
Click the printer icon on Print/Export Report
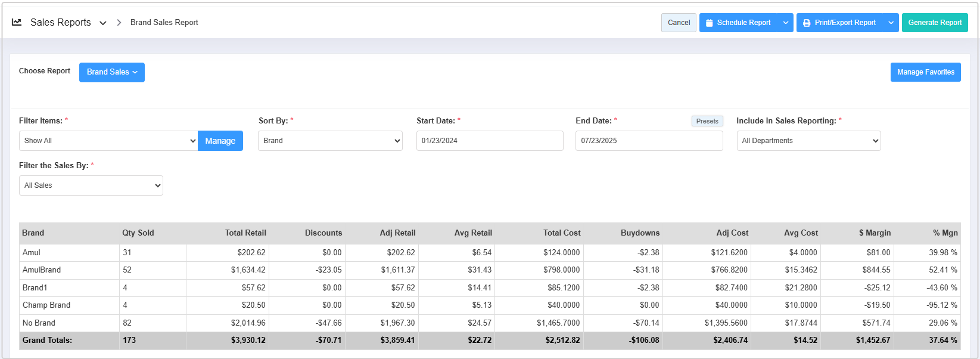(807, 23)
